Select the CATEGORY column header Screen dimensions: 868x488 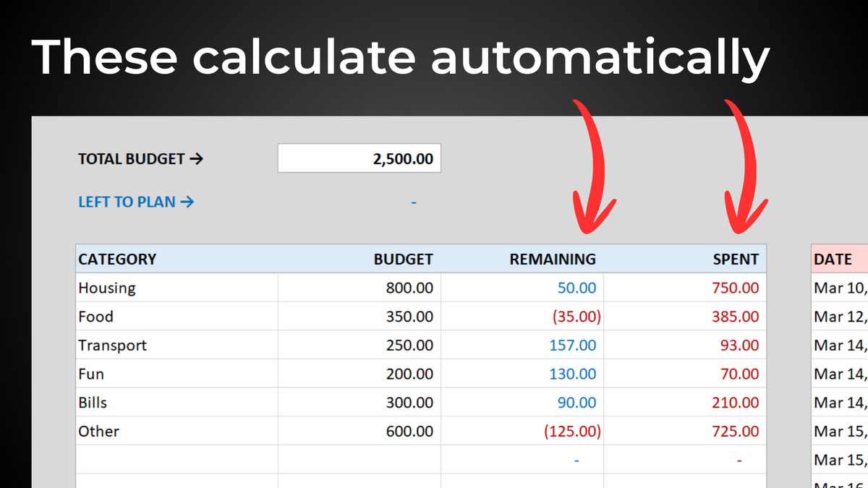click(x=177, y=259)
